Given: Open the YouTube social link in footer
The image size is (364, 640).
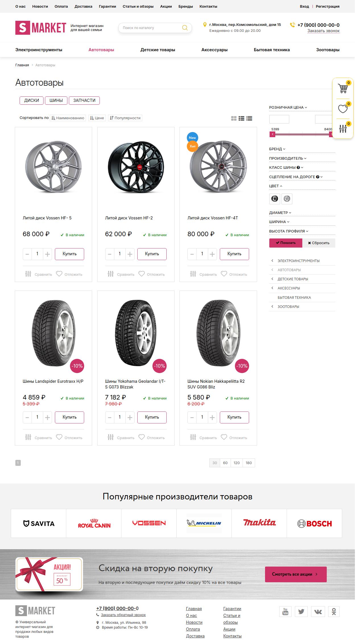Looking at the screenshot, I should (x=286, y=611).
